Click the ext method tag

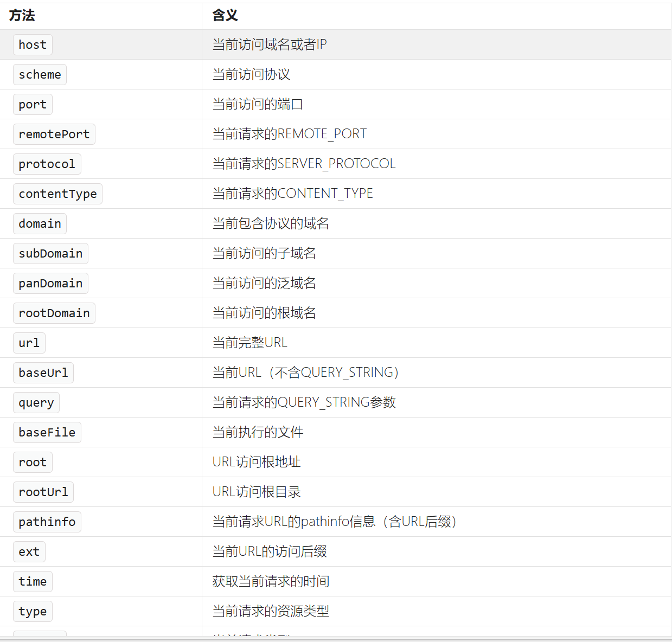(29, 551)
